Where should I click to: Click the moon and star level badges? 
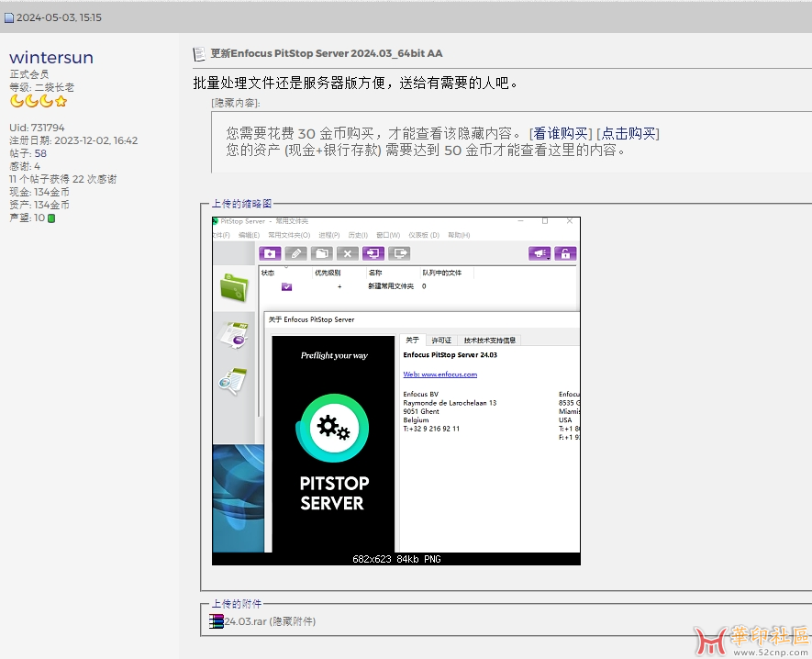pyautogui.click(x=39, y=101)
